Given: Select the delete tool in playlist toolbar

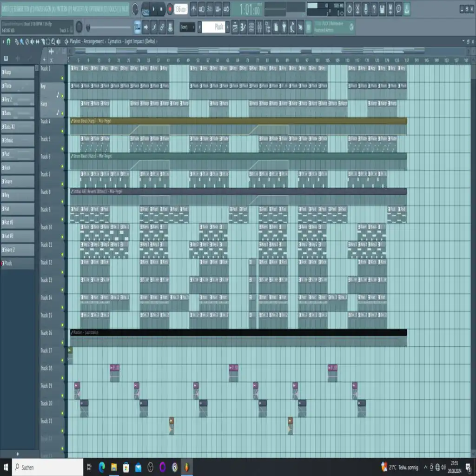Looking at the screenshot, I should (27, 41).
